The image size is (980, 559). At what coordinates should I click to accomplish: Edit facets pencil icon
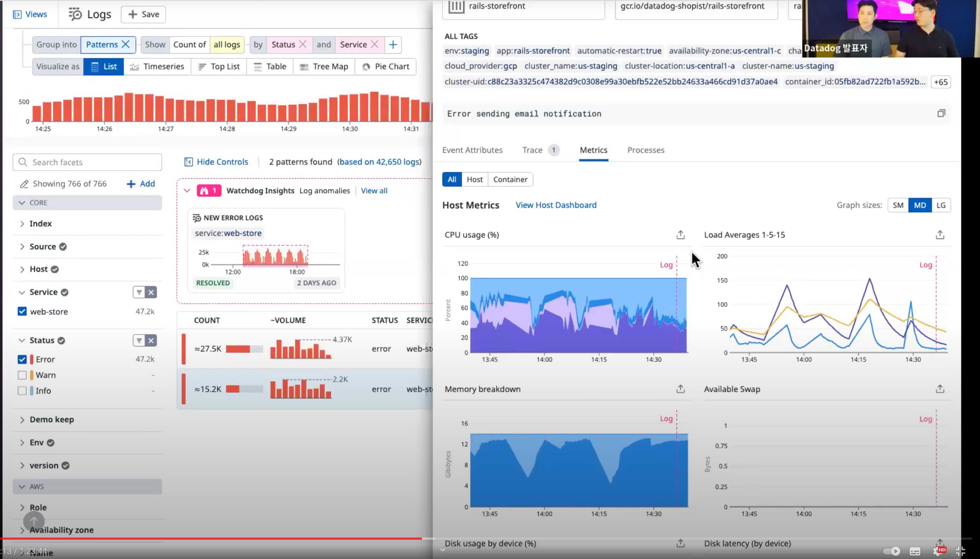pyautogui.click(x=24, y=184)
